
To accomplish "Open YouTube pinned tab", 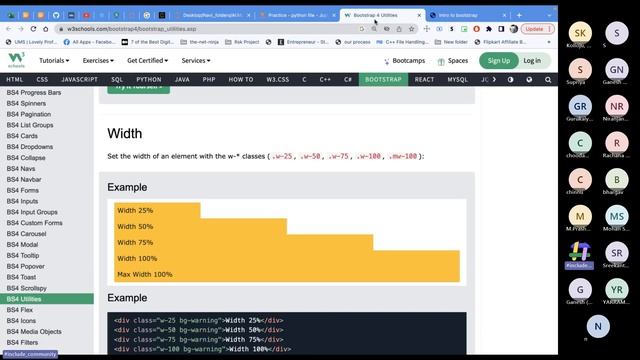I will point(86,16).
